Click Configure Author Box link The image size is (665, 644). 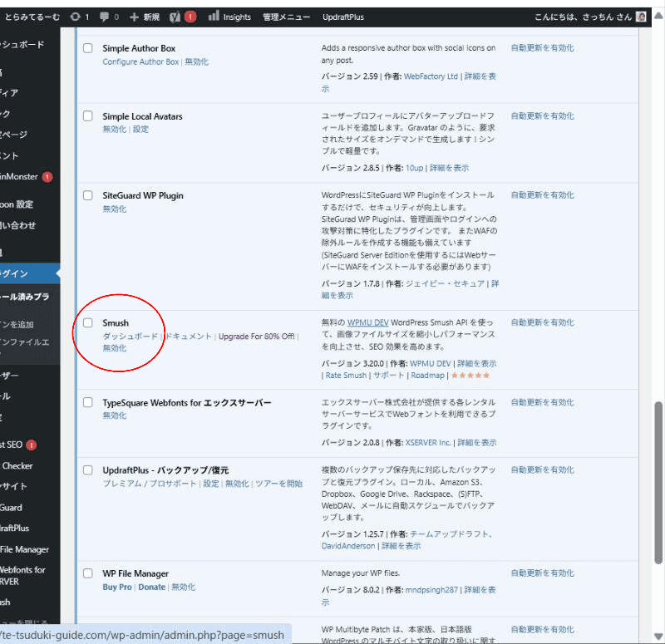coord(140,61)
